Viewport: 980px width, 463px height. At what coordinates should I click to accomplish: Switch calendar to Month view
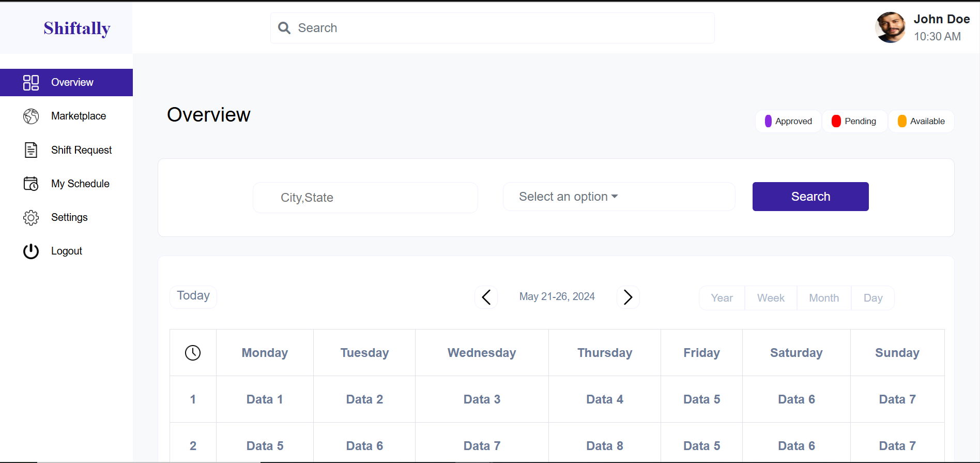click(824, 298)
